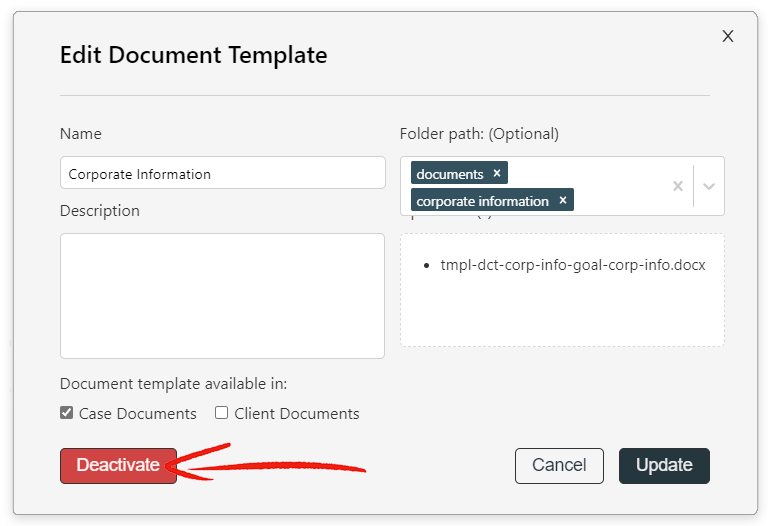Save changes with the Update button
Screen dimensions: 768x526
click(x=664, y=466)
